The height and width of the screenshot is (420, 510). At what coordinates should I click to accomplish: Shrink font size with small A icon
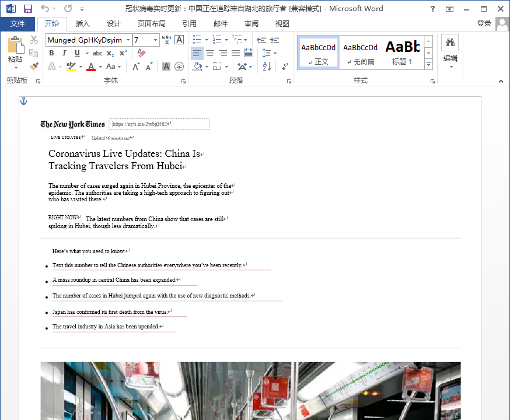pyautogui.click(x=149, y=66)
